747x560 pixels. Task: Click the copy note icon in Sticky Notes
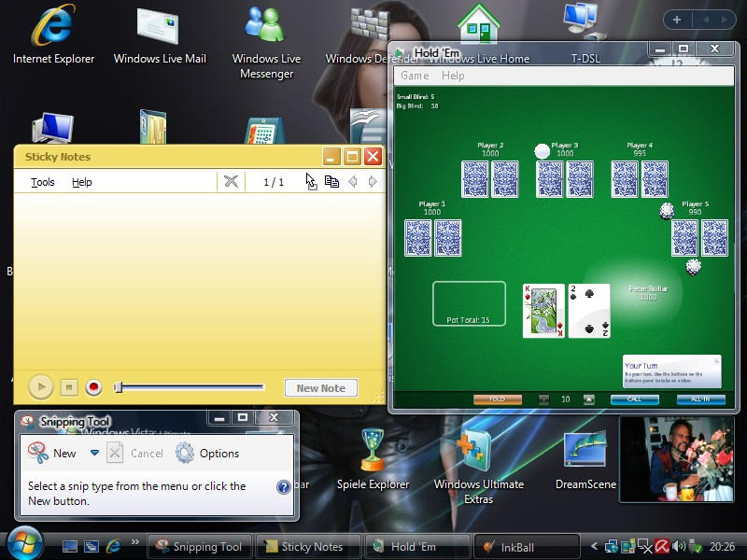coord(331,181)
